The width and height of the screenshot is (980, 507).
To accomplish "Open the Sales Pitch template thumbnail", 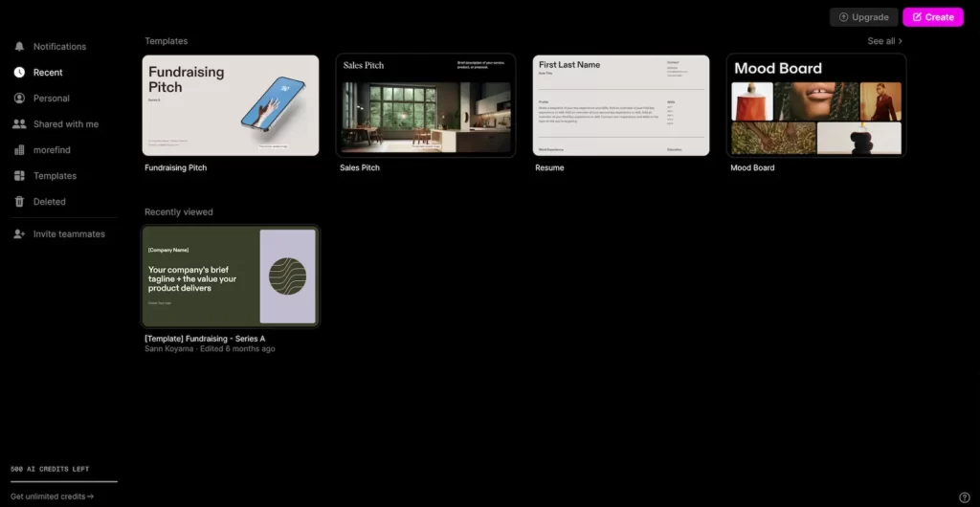I will coord(426,105).
